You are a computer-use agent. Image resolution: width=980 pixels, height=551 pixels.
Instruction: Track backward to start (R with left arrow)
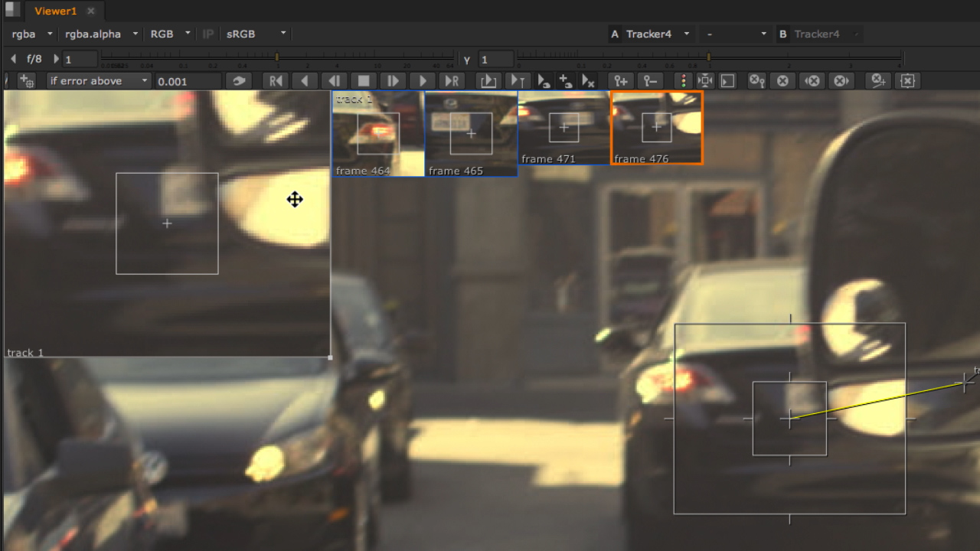click(x=276, y=80)
